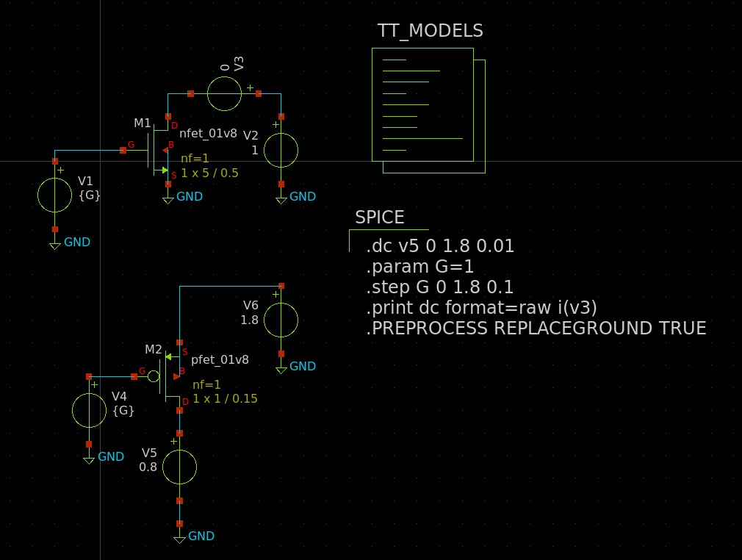
Task: Select the V1 voltage source symbol
Action: 54,194
